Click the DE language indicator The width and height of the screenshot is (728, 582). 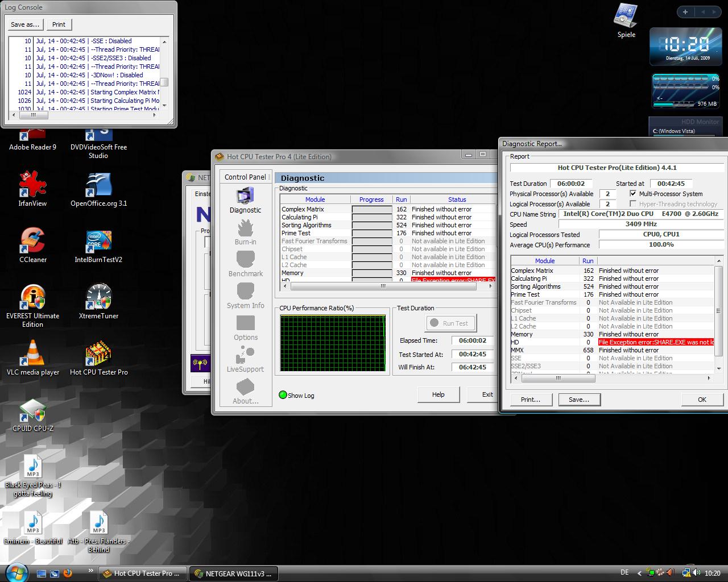pos(624,573)
